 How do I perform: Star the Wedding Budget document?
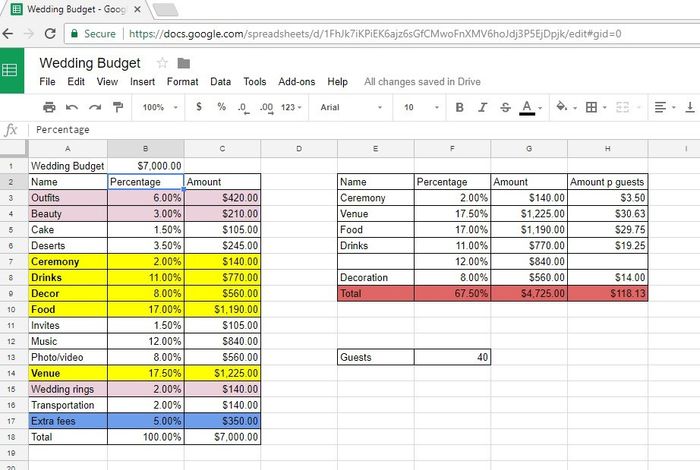162,63
